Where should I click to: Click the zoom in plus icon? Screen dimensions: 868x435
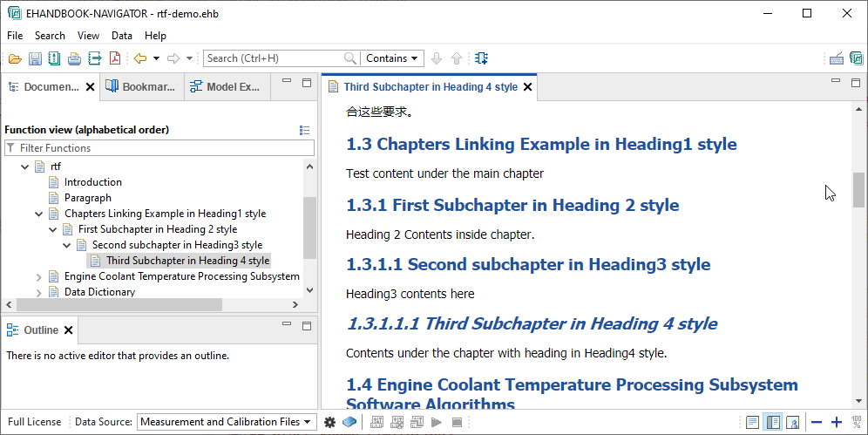click(837, 422)
